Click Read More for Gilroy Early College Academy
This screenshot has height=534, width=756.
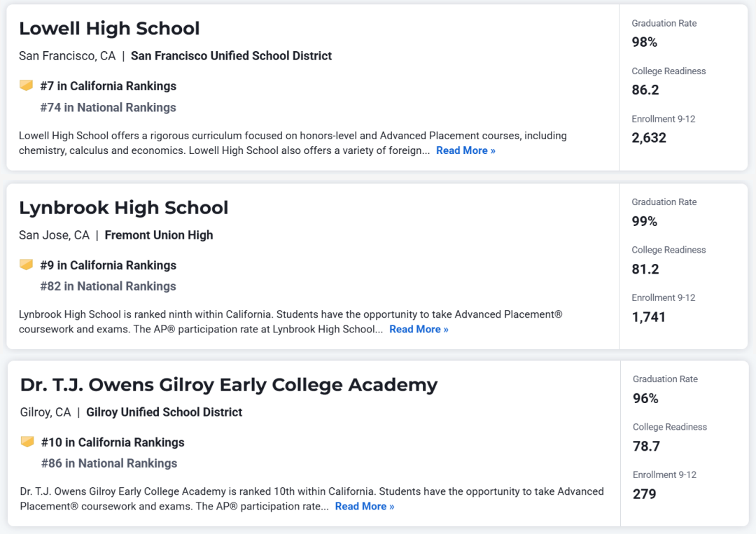pos(365,506)
